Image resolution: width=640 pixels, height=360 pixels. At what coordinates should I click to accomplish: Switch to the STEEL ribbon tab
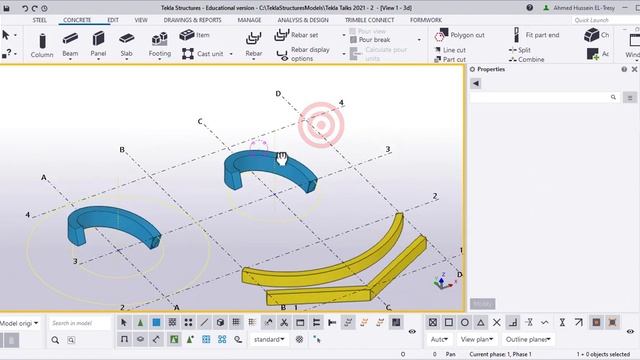coord(40,20)
